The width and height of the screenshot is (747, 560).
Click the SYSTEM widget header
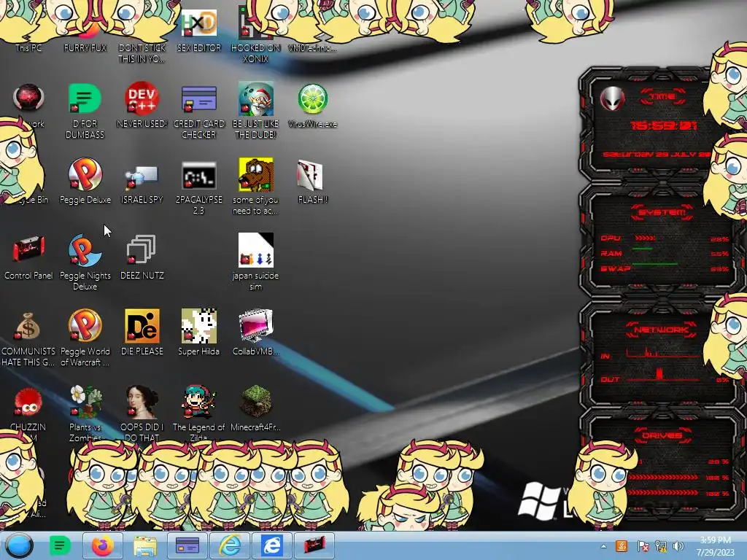(x=662, y=212)
